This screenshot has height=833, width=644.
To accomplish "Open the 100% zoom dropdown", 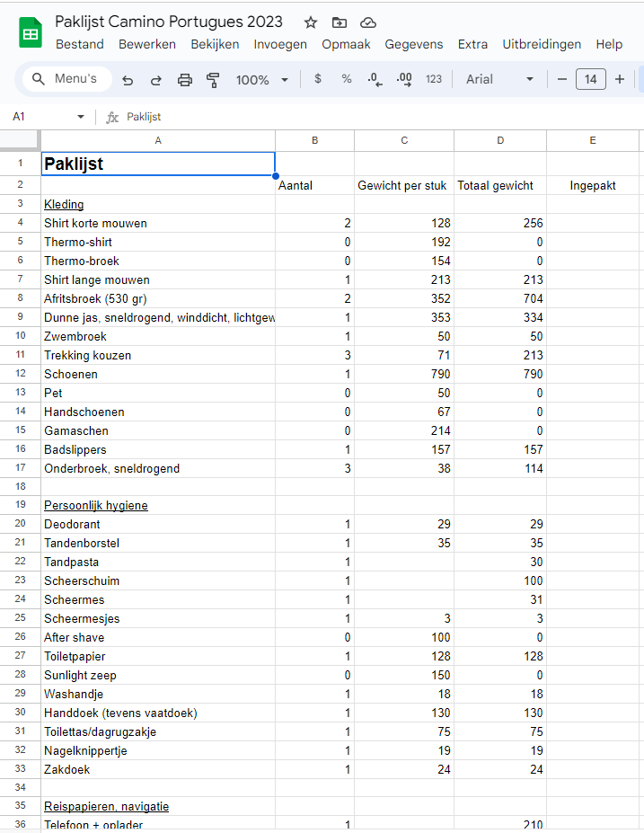I will pyautogui.click(x=262, y=80).
